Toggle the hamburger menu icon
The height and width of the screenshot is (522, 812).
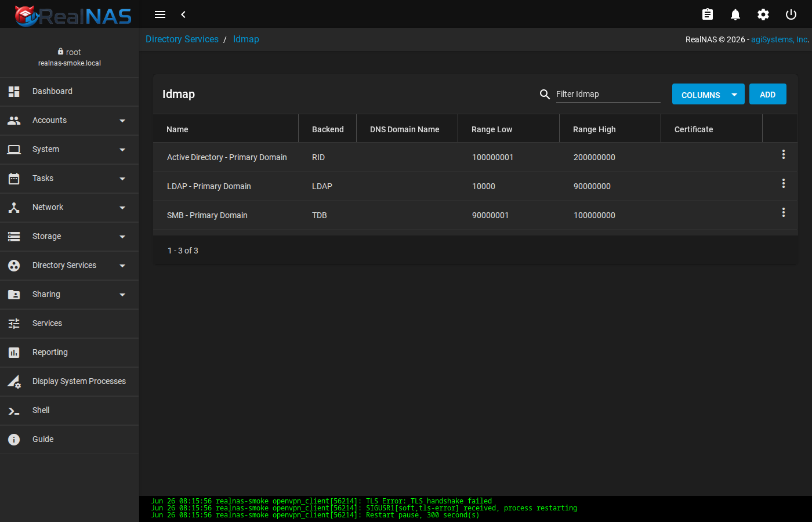160,14
